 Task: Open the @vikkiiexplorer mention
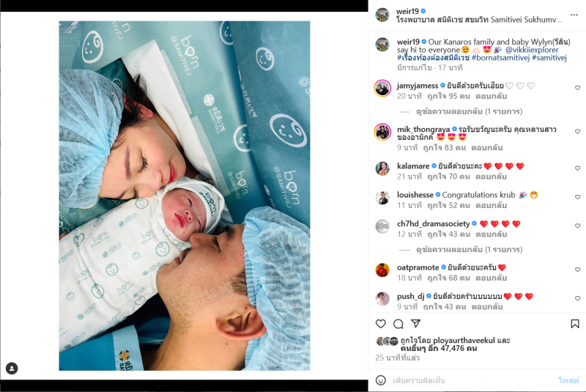532,50
